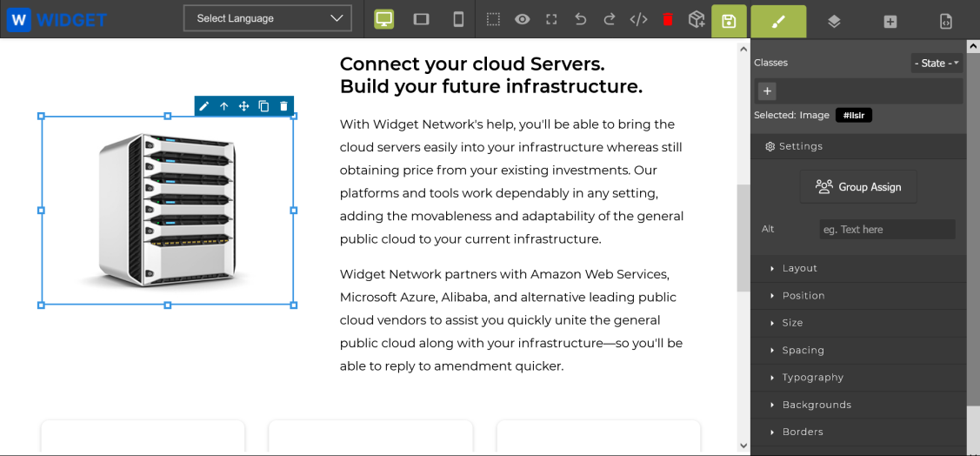
Task: Click the Alt text input field
Action: [x=887, y=230]
